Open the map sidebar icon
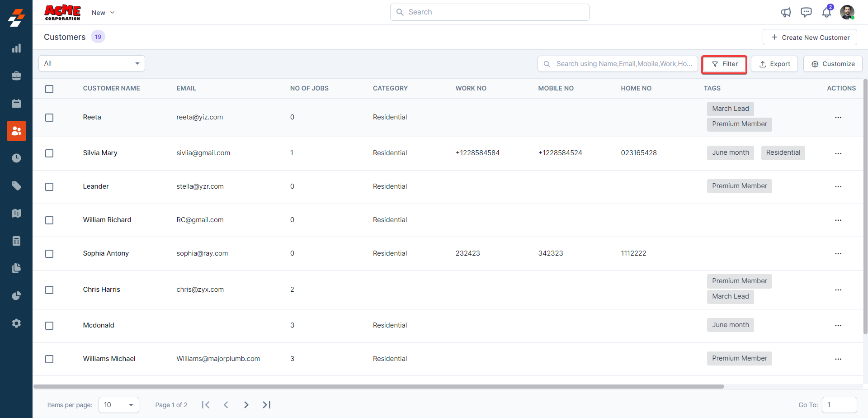The height and width of the screenshot is (418, 868). (16, 214)
